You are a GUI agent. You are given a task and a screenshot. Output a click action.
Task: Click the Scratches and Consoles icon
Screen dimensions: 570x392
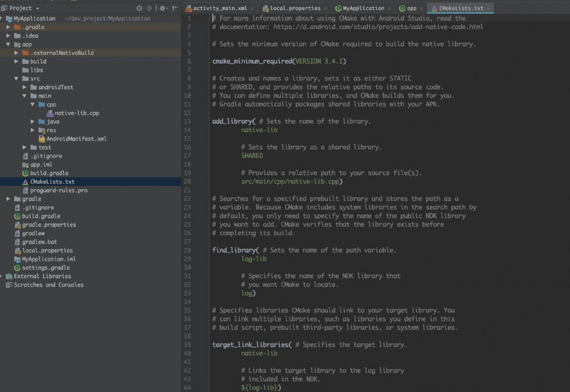pos(9,285)
